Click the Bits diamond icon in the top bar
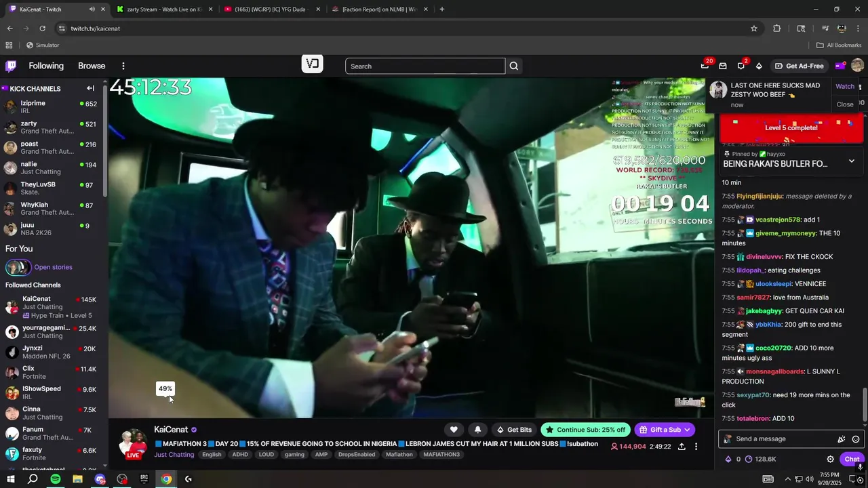Viewport: 868px width, 488px height. tap(759, 66)
